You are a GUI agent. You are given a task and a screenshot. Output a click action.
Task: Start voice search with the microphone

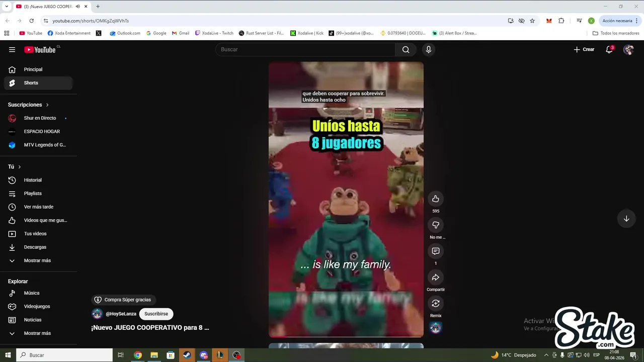[429, 49]
